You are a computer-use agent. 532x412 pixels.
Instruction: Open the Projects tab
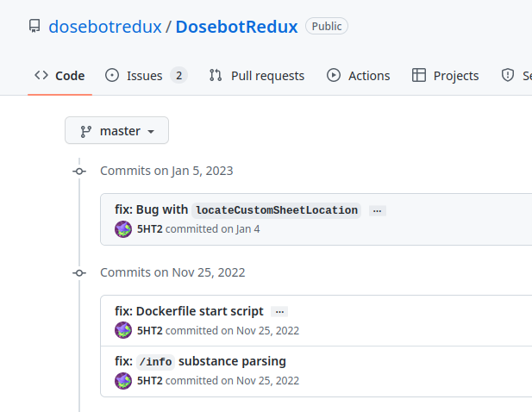tap(446, 76)
